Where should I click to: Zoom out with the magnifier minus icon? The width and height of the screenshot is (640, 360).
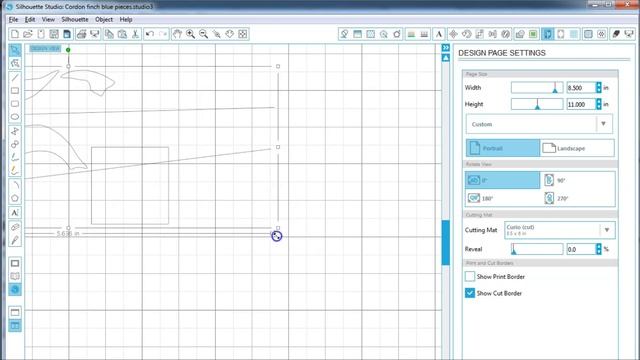(x=203, y=34)
